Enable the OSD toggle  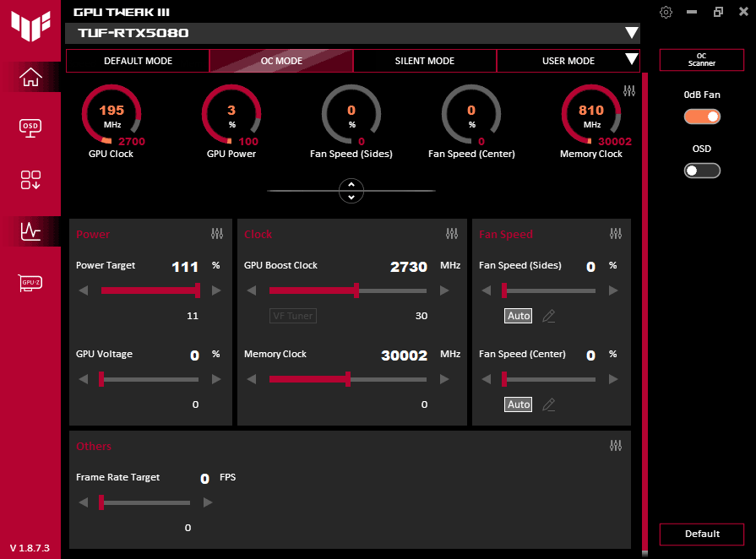[x=702, y=170]
